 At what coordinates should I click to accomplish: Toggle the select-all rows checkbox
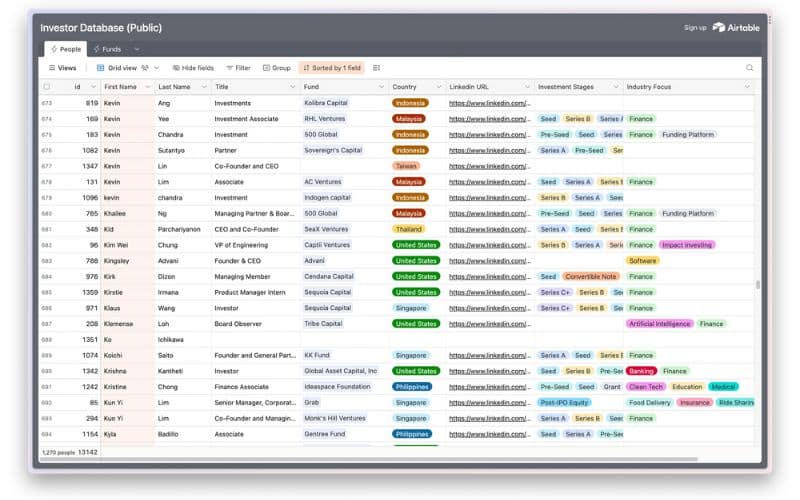[x=47, y=87]
